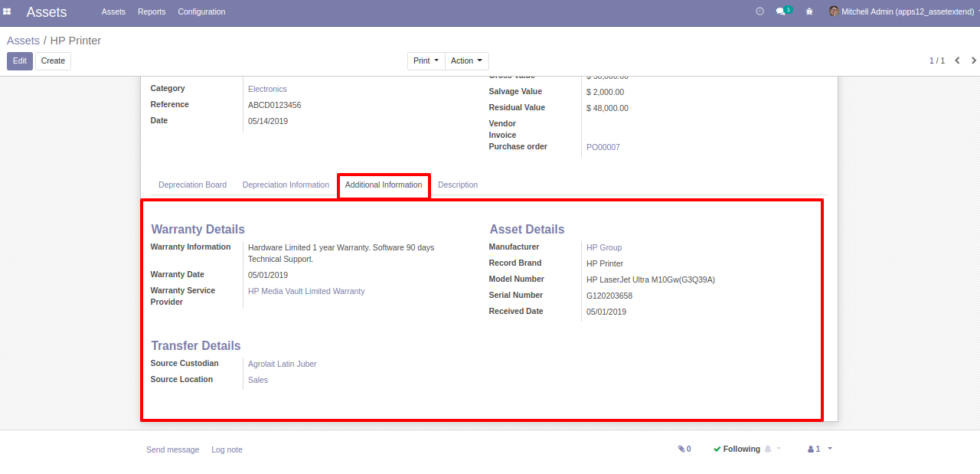Image resolution: width=980 pixels, height=474 pixels.
Task: Expand the Action dropdown
Action: 467,61
